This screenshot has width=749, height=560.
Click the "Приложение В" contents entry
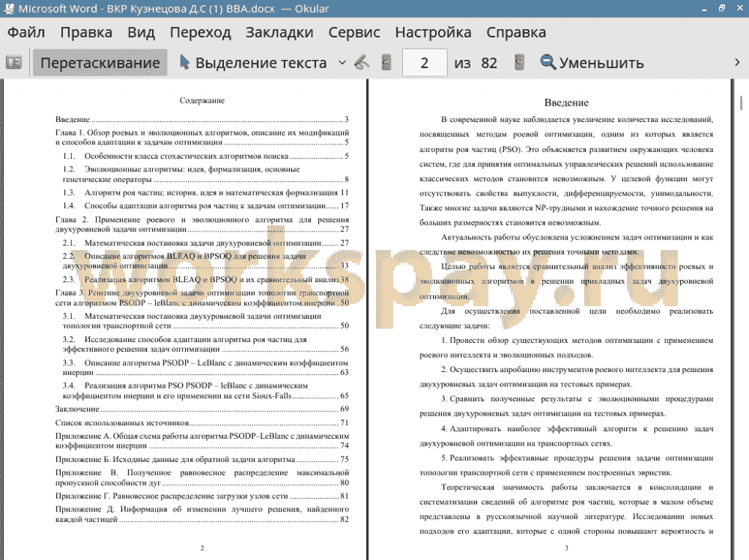pyautogui.click(x=202, y=478)
